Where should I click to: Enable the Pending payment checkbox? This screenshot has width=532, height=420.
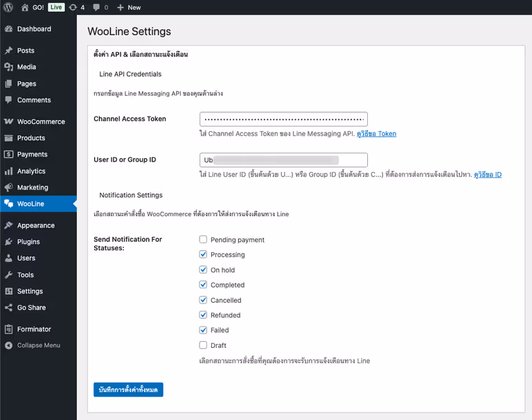pyautogui.click(x=203, y=240)
